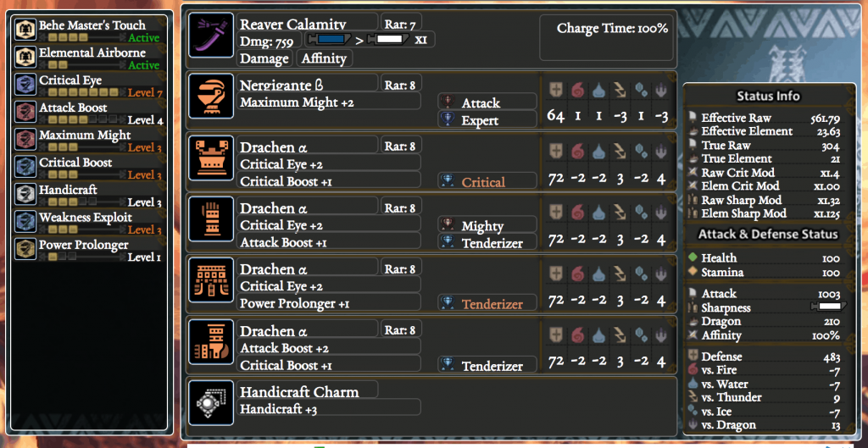
Task: Click the Handicraft Charm icon
Action: (x=211, y=401)
